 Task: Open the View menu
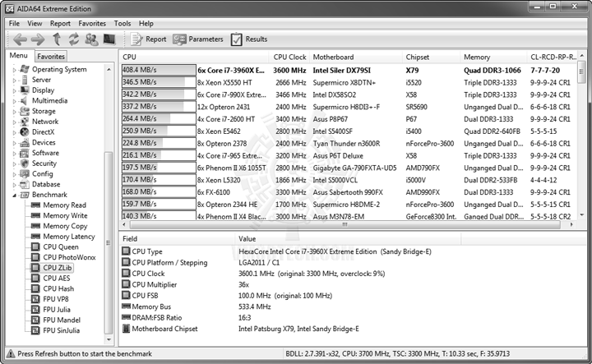[x=35, y=23]
